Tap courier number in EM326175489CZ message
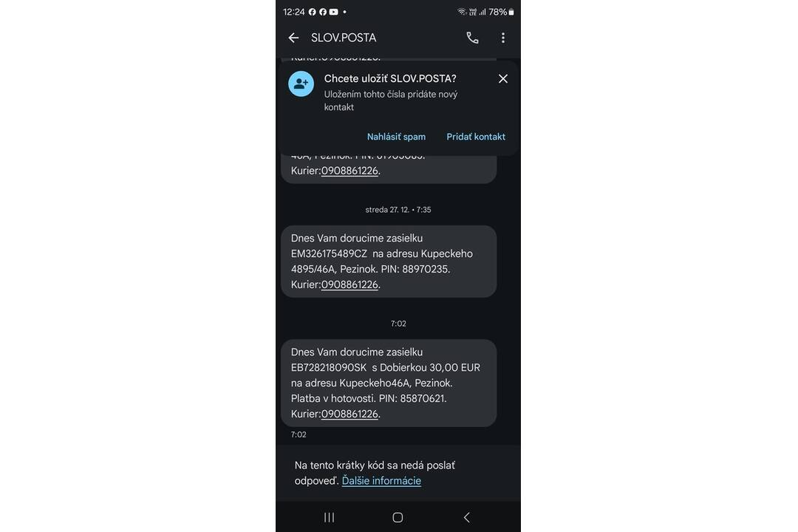798x532 pixels. [349, 284]
